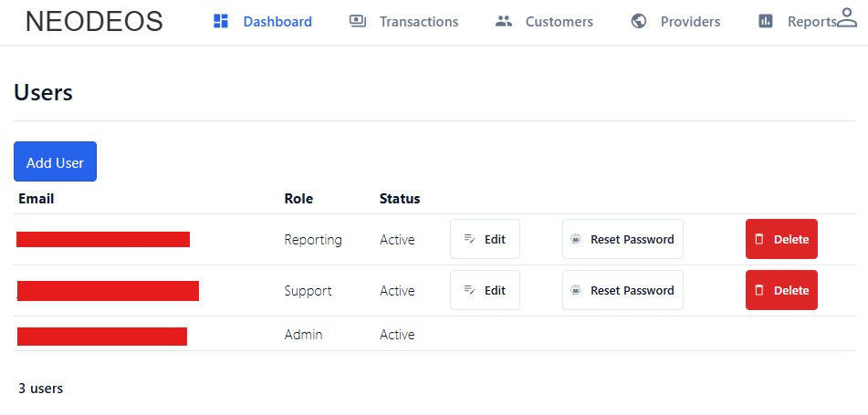Click the Customers people icon

click(x=504, y=21)
